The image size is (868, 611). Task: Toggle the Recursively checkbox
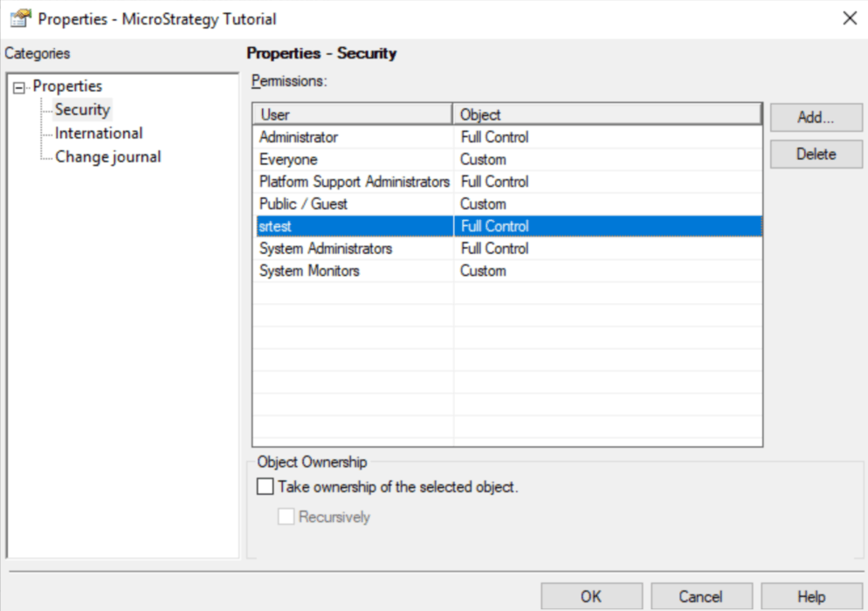pyautogui.click(x=286, y=517)
